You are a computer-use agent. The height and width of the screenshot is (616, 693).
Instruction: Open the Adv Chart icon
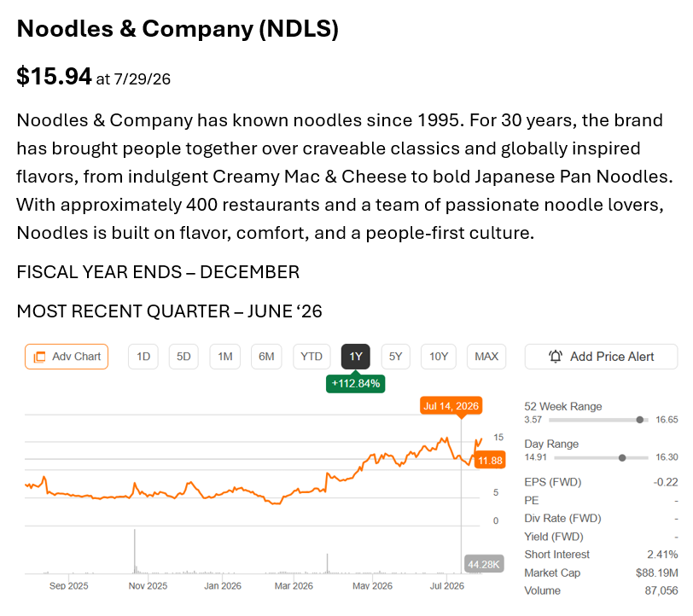click(x=39, y=357)
